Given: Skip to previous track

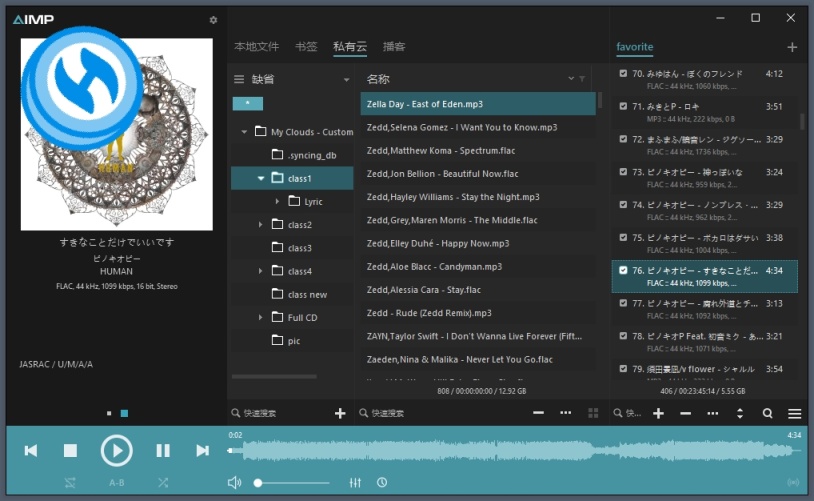Looking at the screenshot, I should pos(31,451).
